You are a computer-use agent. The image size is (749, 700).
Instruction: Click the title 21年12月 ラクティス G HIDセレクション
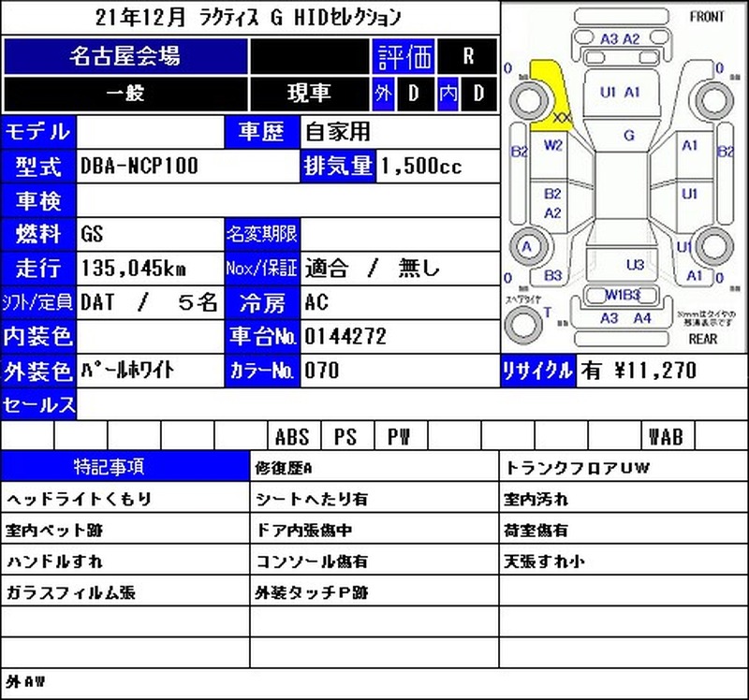(x=248, y=18)
